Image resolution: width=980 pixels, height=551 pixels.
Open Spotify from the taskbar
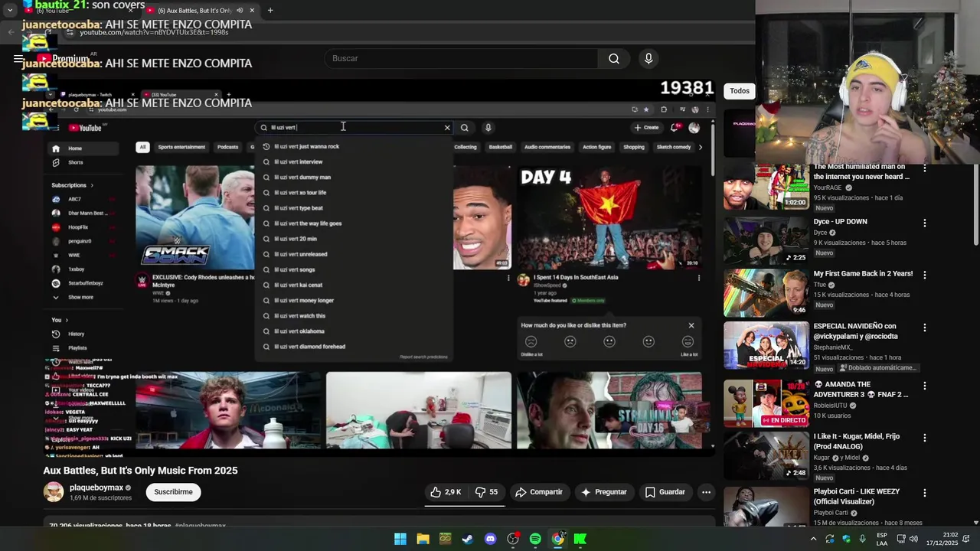(x=535, y=539)
